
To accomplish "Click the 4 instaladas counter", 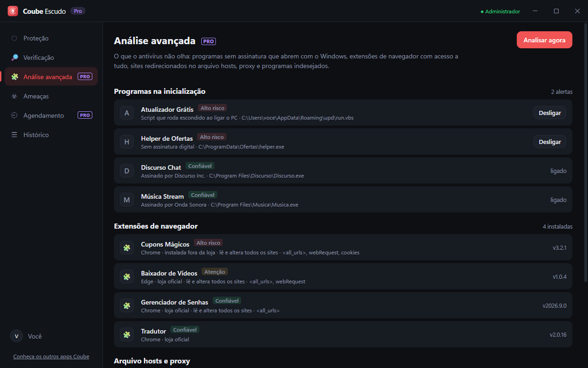I will [x=557, y=226].
